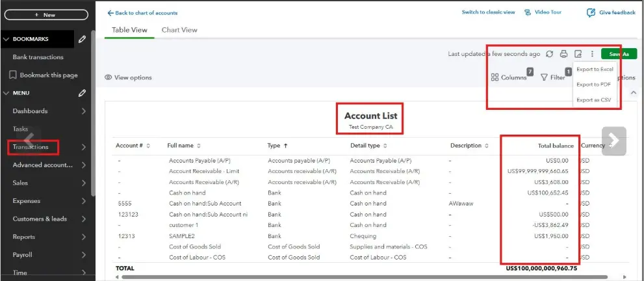Click the Columns grid icon
The image size is (644, 281).
point(495,77)
